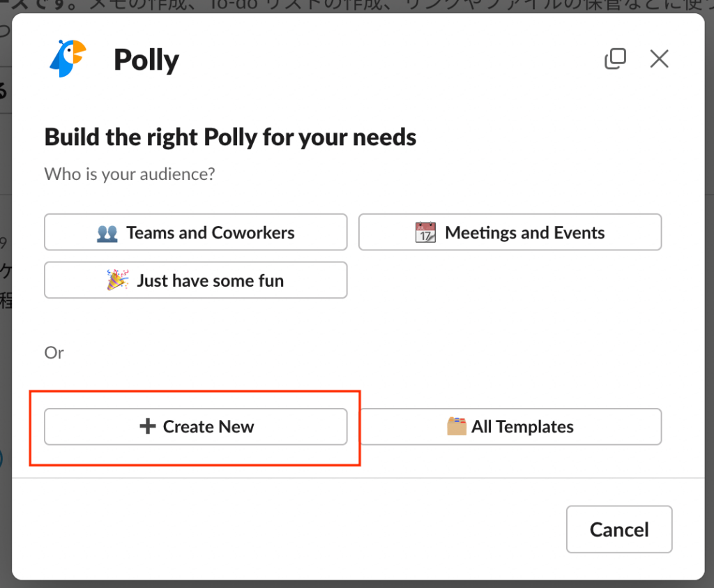The image size is (714, 588).
Task: Click the "Build the right Polly" heading
Action: (230, 137)
